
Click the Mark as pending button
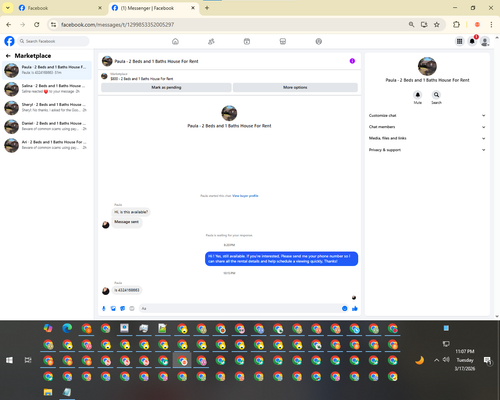(166, 87)
